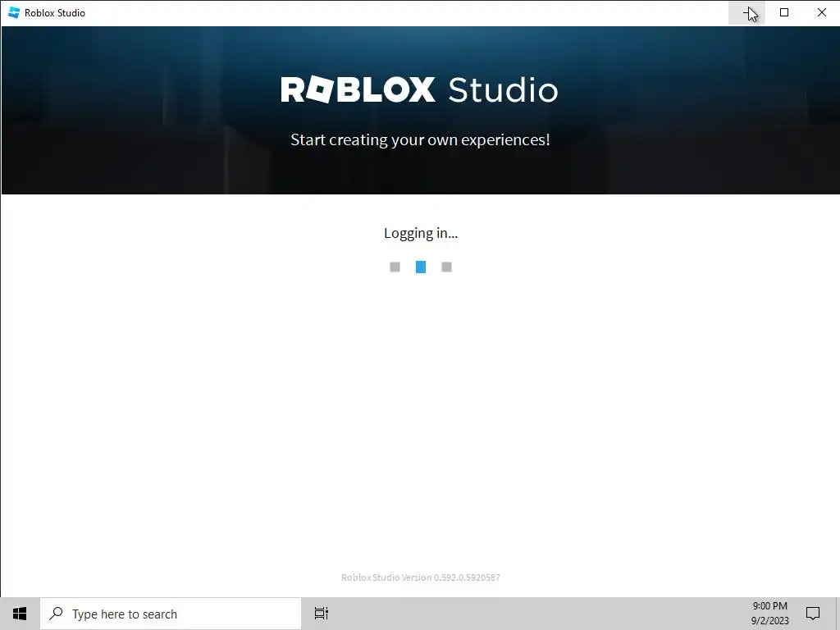The width and height of the screenshot is (840, 630).
Task: Click the 'Logging in...' status text
Action: (421, 233)
